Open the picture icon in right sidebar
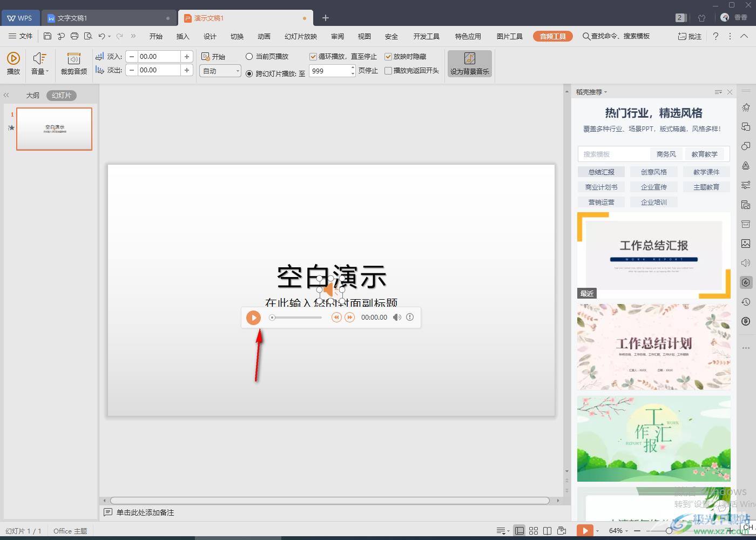The image size is (756, 540). click(x=746, y=244)
